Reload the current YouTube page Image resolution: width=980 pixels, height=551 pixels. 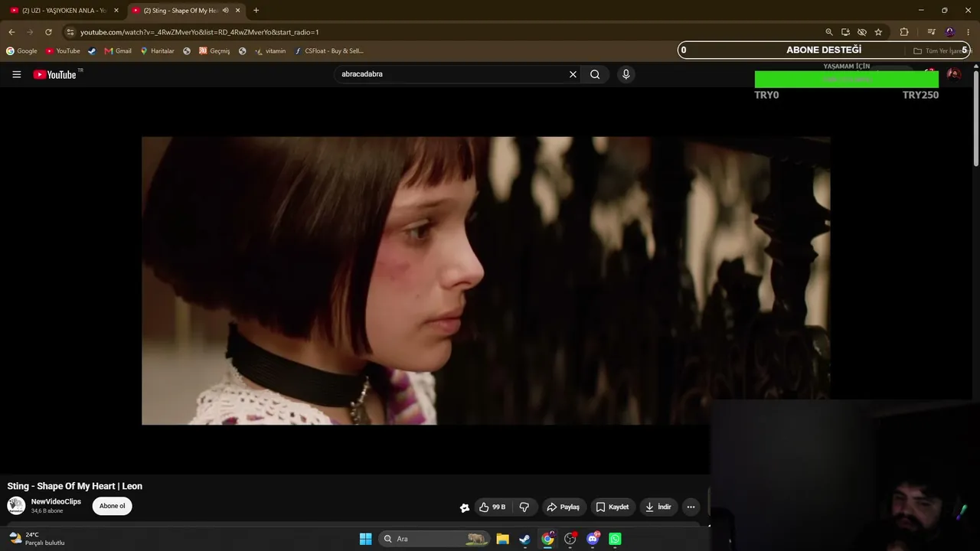point(48,32)
